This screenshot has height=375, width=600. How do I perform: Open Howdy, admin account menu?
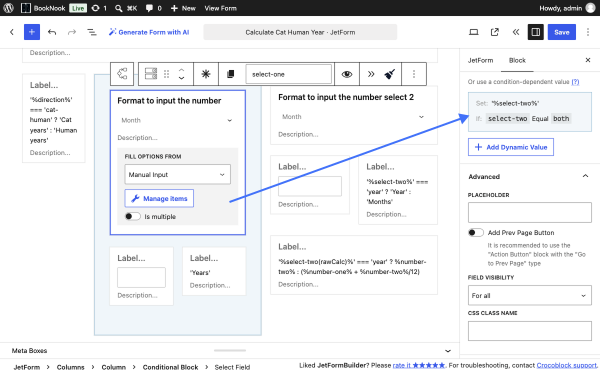point(567,8)
